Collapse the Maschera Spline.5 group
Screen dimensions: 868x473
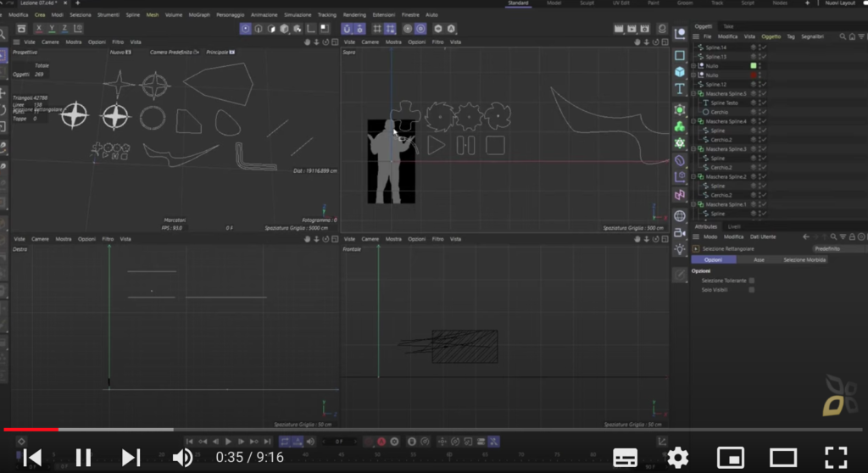pos(693,93)
